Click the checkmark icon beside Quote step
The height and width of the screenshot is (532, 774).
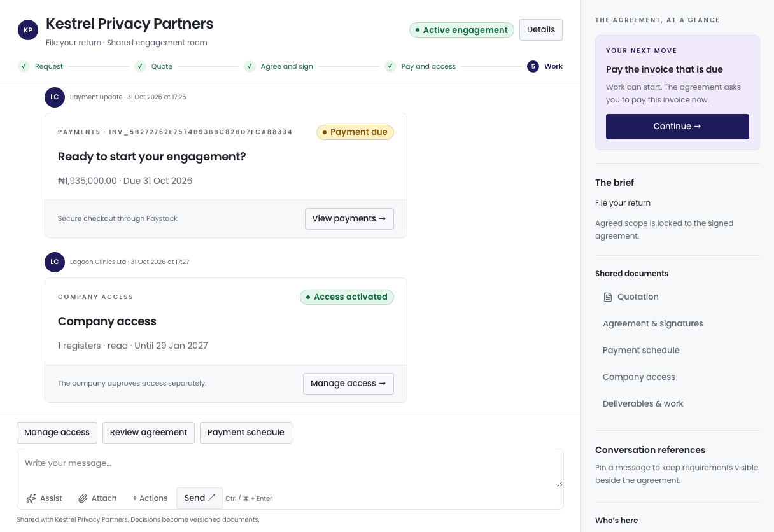(x=141, y=66)
